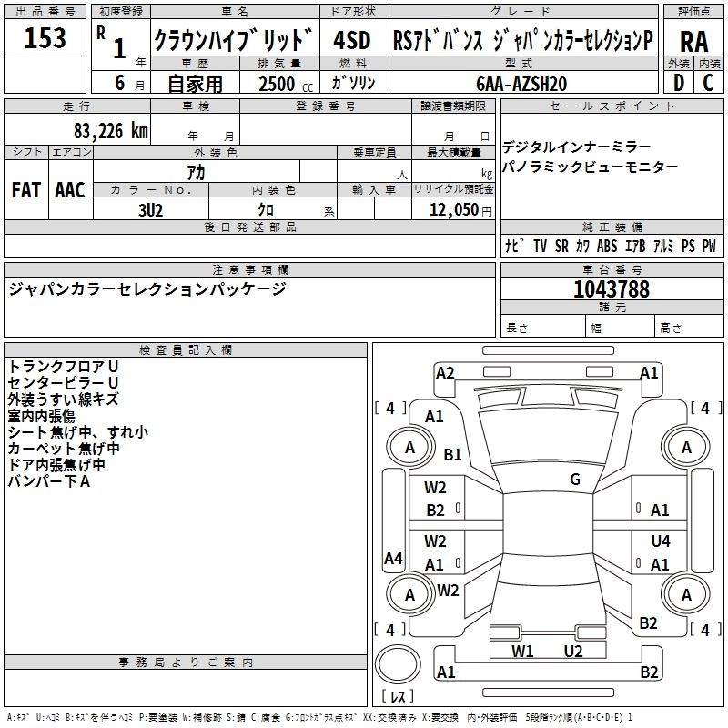Select the U2 dent mark on the trunk
Viewport: 728px width, 728px height.
(573, 651)
